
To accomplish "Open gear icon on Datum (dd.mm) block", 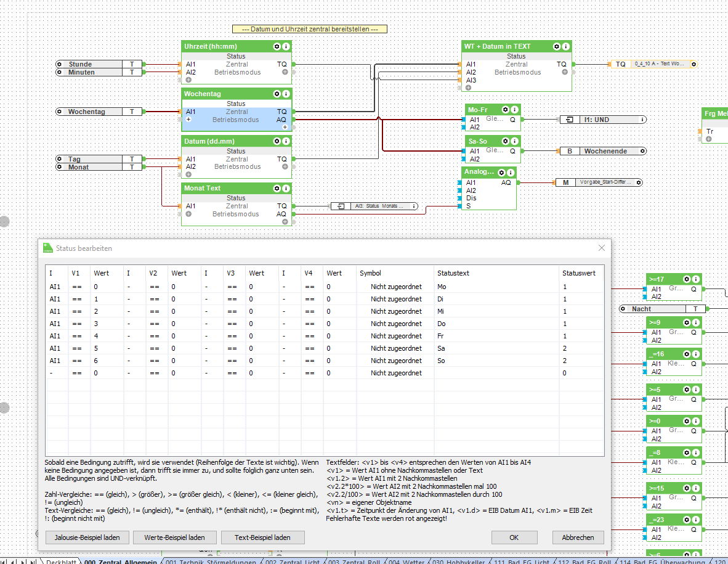I will (277, 141).
